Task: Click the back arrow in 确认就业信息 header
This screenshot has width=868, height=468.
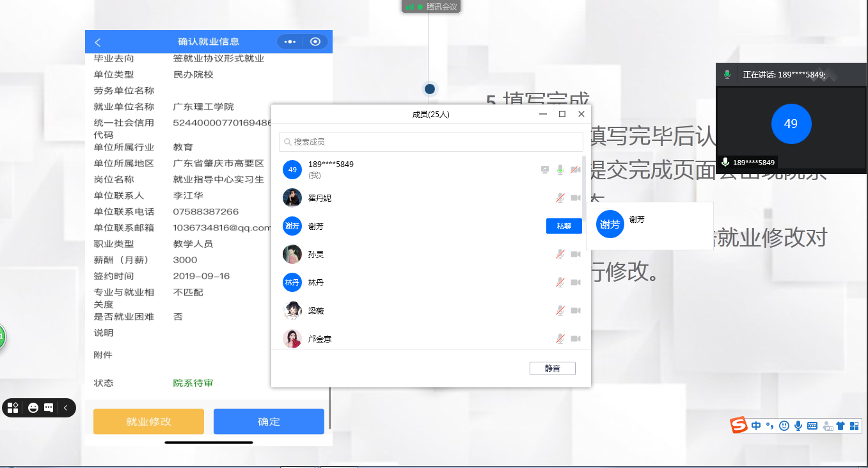Action: [x=98, y=42]
